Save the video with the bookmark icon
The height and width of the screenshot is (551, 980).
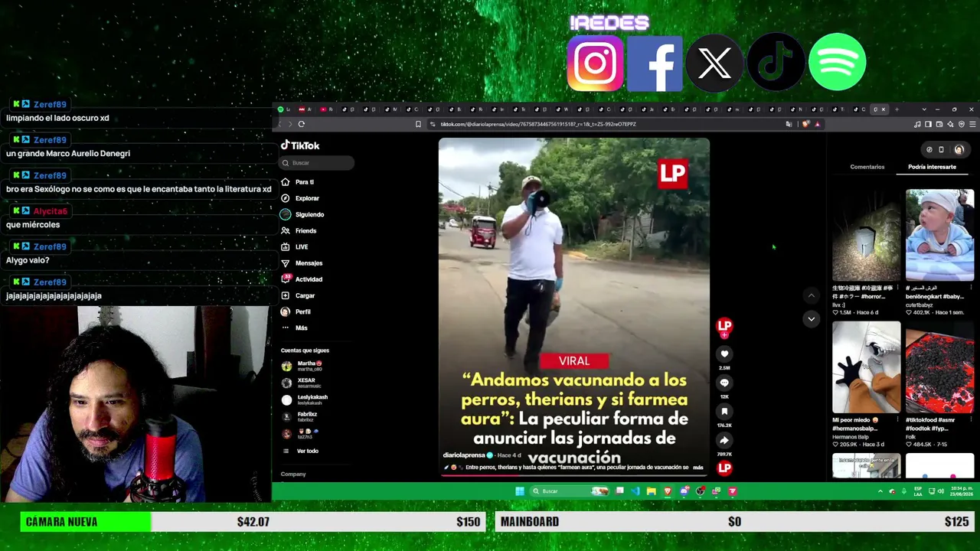tap(724, 412)
